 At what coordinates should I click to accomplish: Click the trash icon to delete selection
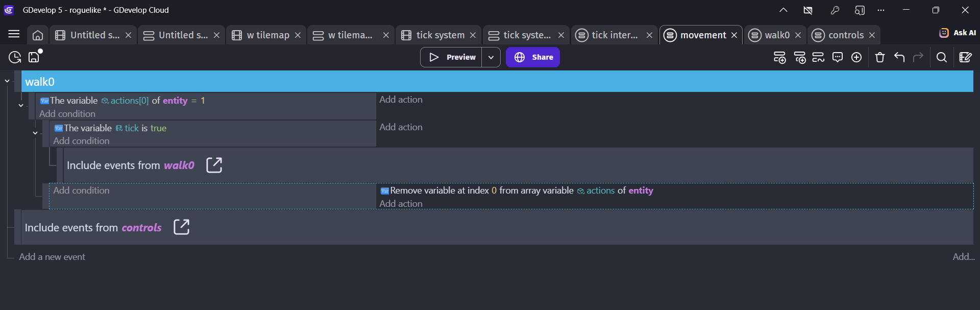click(879, 57)
